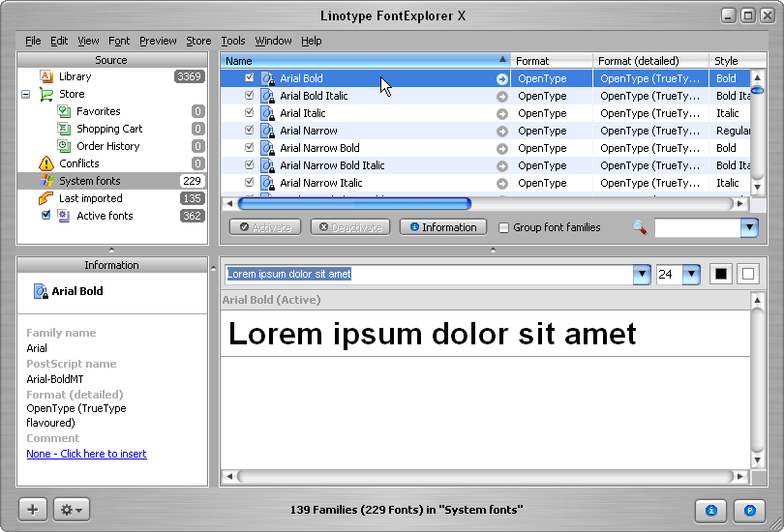The image size is (784, 532).
Task: Uncheck the Arial Narrow font checkbox
Action: coord(250,131)
